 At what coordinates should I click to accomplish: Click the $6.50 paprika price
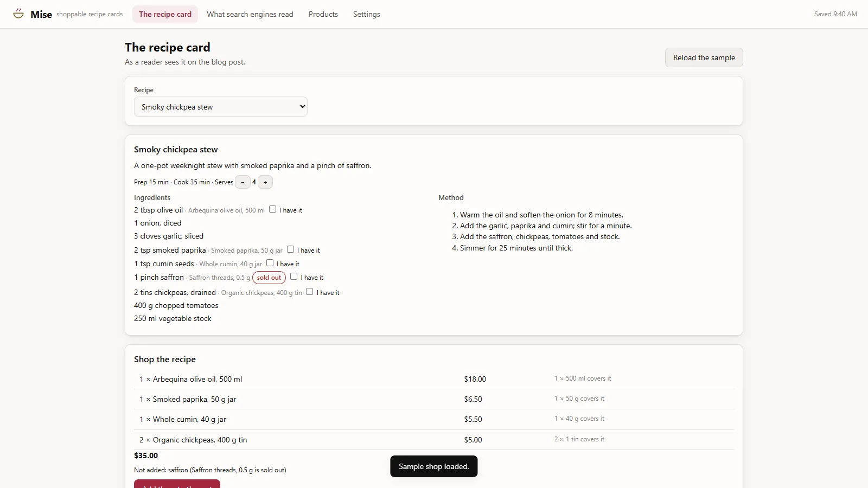click(x=473, y=399)
